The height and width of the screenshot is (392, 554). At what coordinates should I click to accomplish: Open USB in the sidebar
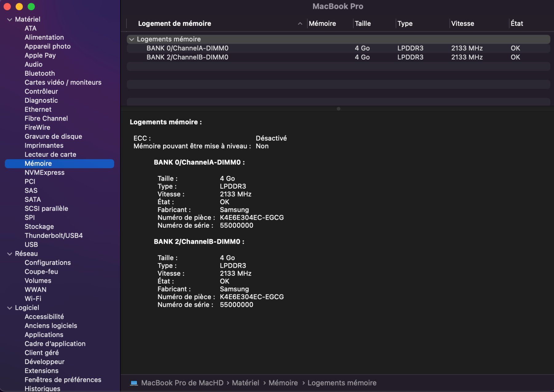pyautogui.click(x=31, y=245)
